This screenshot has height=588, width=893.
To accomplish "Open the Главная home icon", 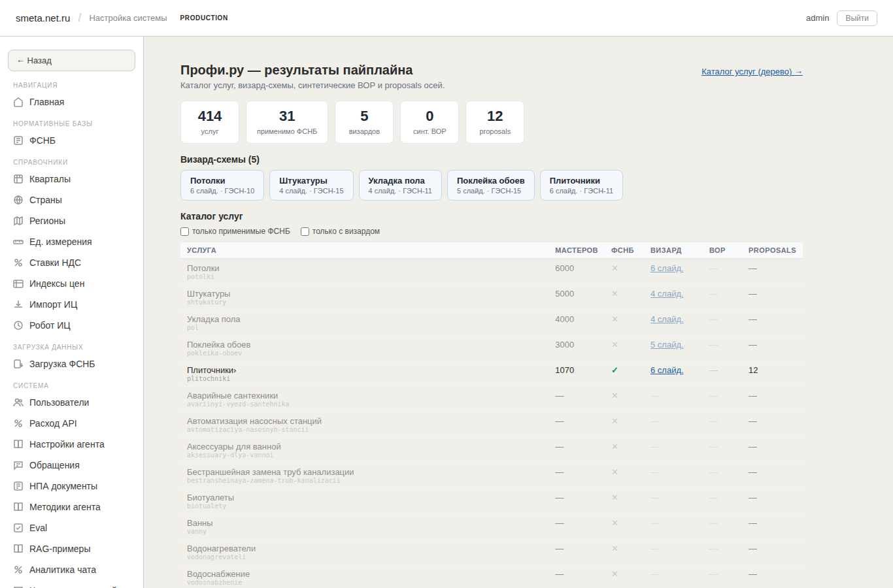I will tap(18, 102).
